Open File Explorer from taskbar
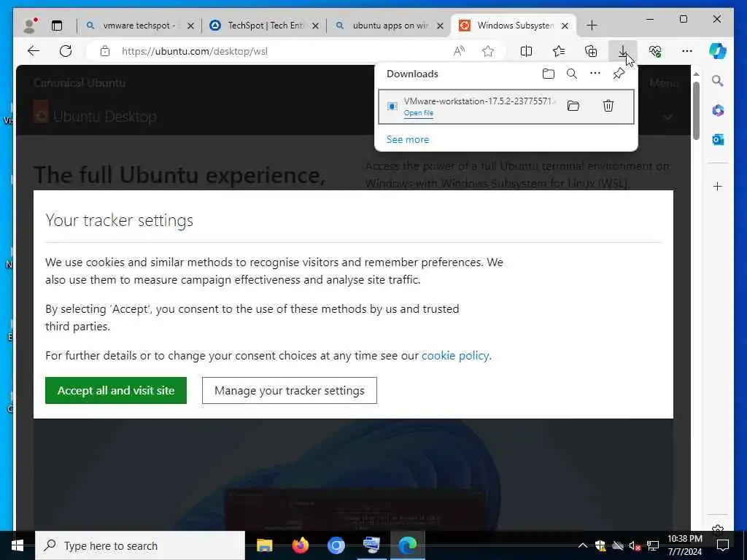This screenshot has height=560, width=747. [264, 545]
